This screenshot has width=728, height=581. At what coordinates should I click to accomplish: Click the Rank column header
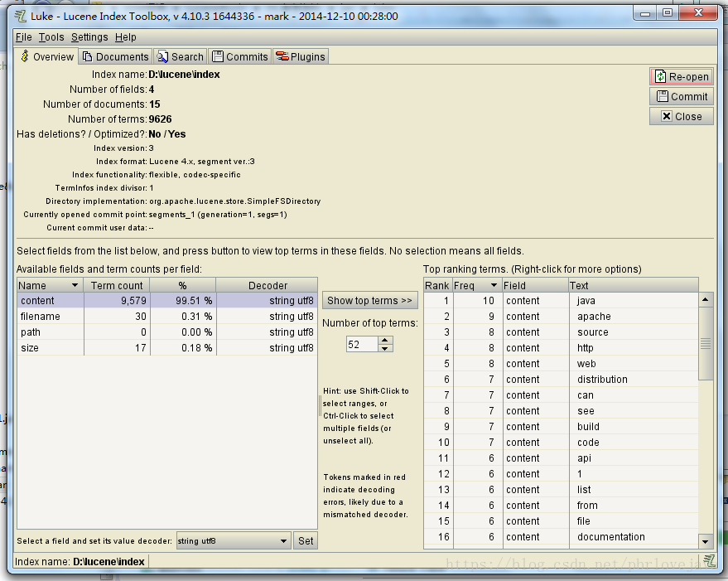point(437,285)
